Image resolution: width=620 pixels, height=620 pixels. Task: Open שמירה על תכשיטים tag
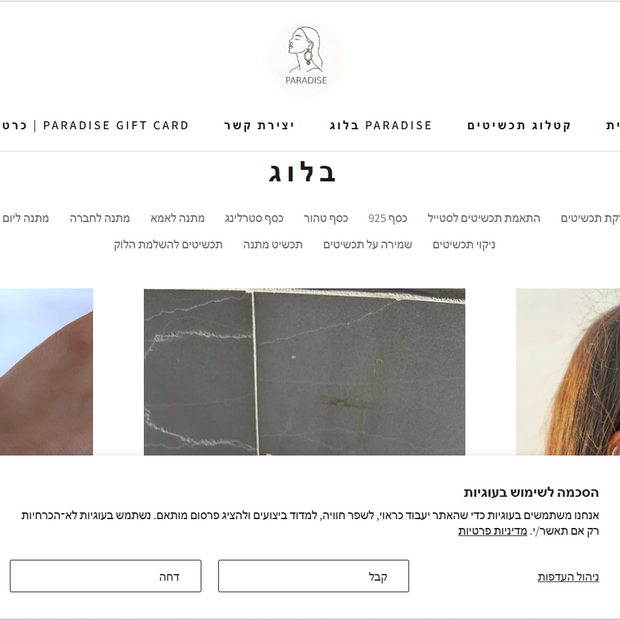click(x=368, y=245)
